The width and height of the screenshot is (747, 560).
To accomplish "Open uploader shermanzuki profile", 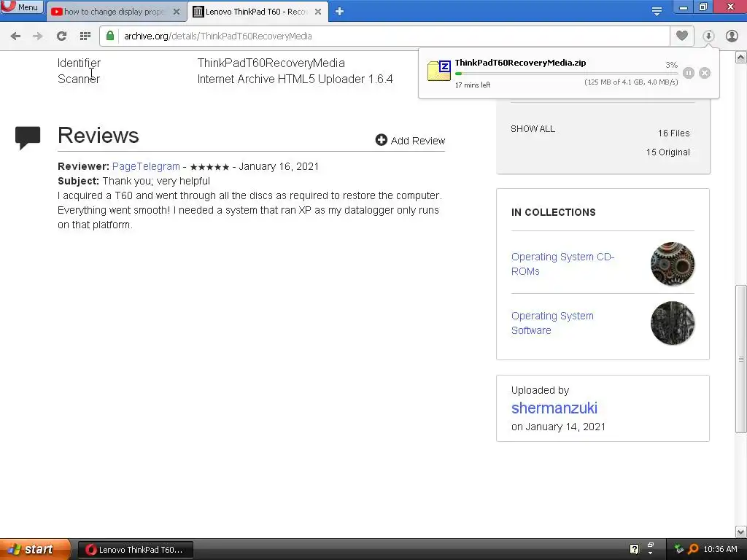I will (554, 408).
